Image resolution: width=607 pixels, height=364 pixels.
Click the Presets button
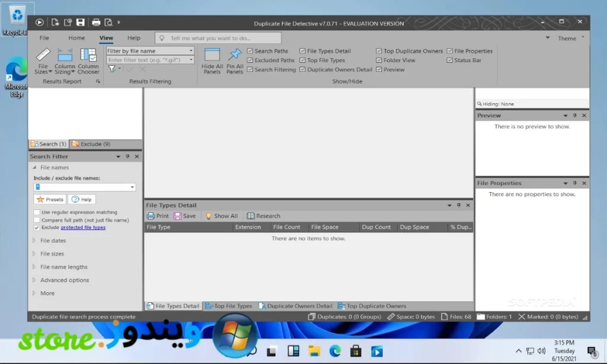pyautogui.click(x=49, y=200)
